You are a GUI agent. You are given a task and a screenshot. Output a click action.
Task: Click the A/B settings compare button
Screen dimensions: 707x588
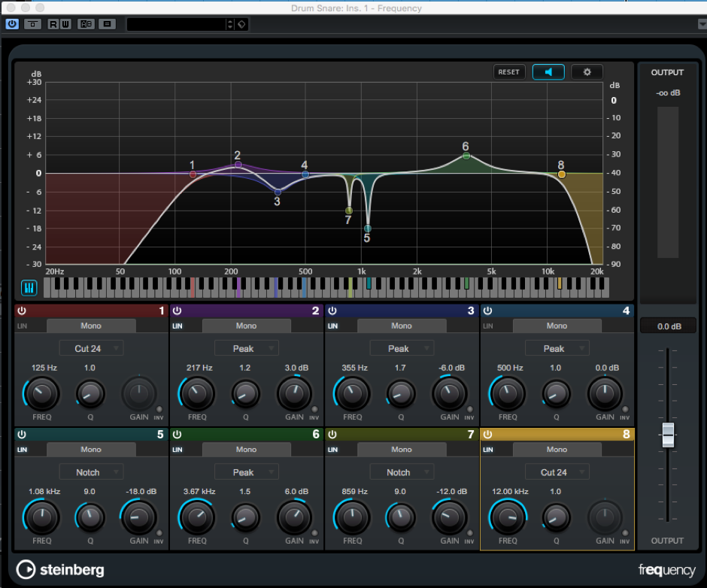pyautogui.click(x=86, y=24)
